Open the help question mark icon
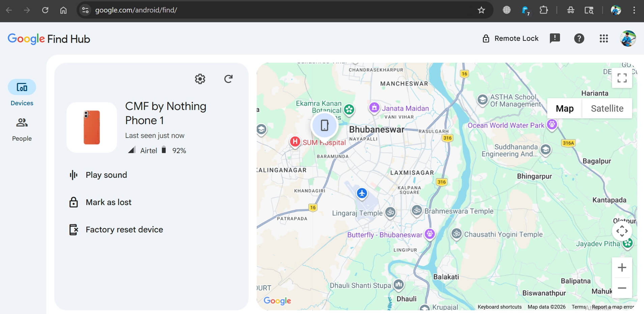 (x=579, y=38)
